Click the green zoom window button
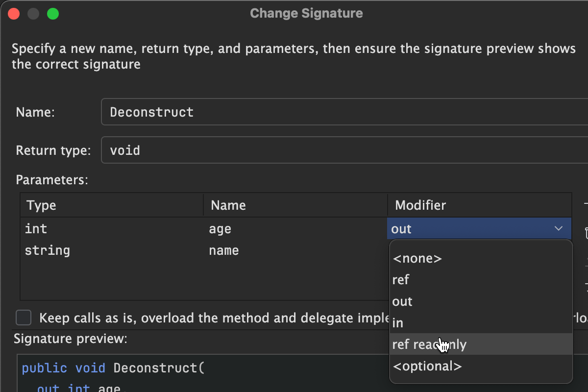Screen dimensions: 588x392 [x=52, y=14]
